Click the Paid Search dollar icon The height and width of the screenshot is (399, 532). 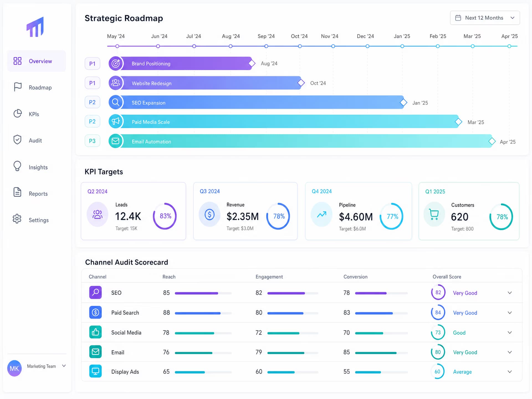(x=95, y=312)
